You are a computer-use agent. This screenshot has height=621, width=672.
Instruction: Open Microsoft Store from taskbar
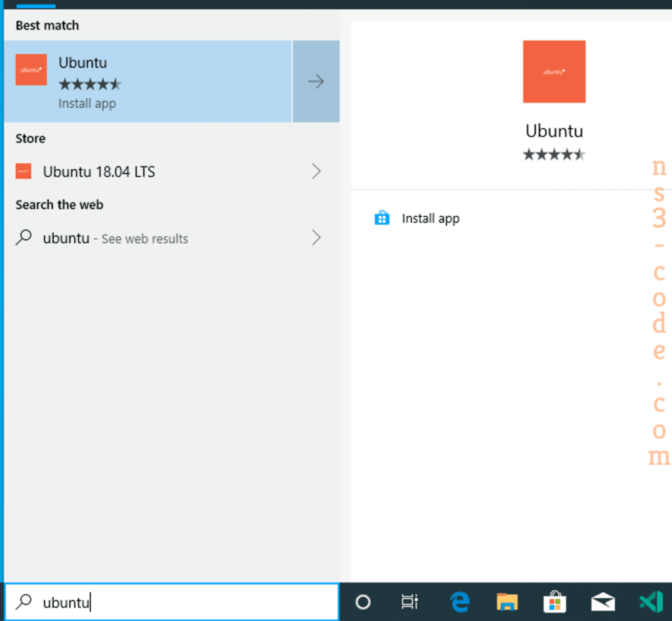[555, 602]
